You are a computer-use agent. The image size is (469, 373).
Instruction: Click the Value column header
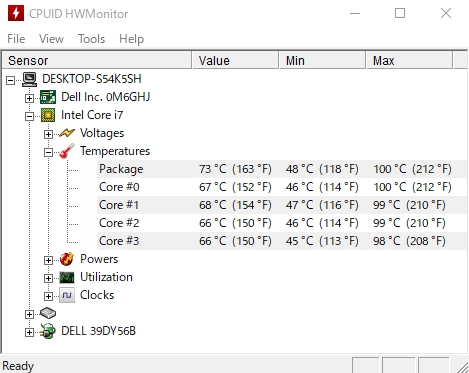[235, 61]
